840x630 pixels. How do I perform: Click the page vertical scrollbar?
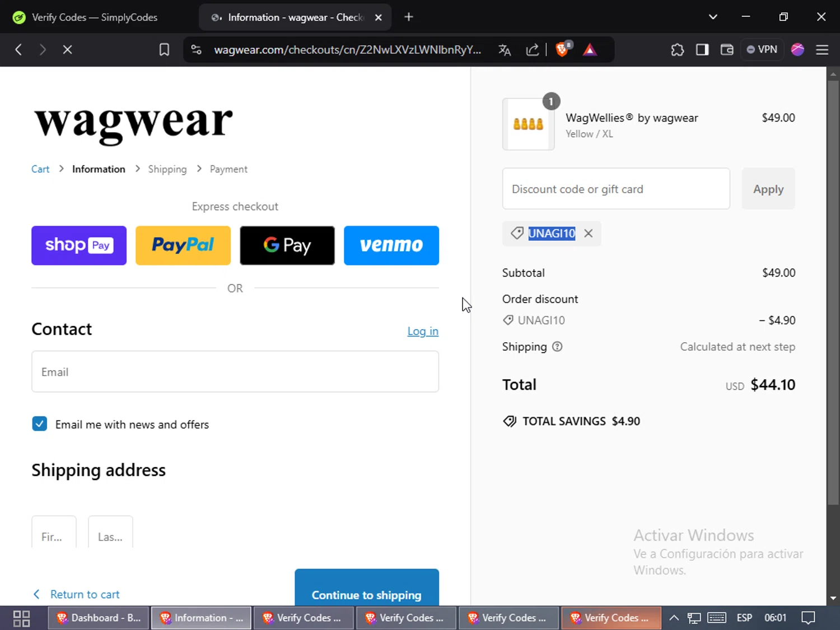[x=833, y=292]
